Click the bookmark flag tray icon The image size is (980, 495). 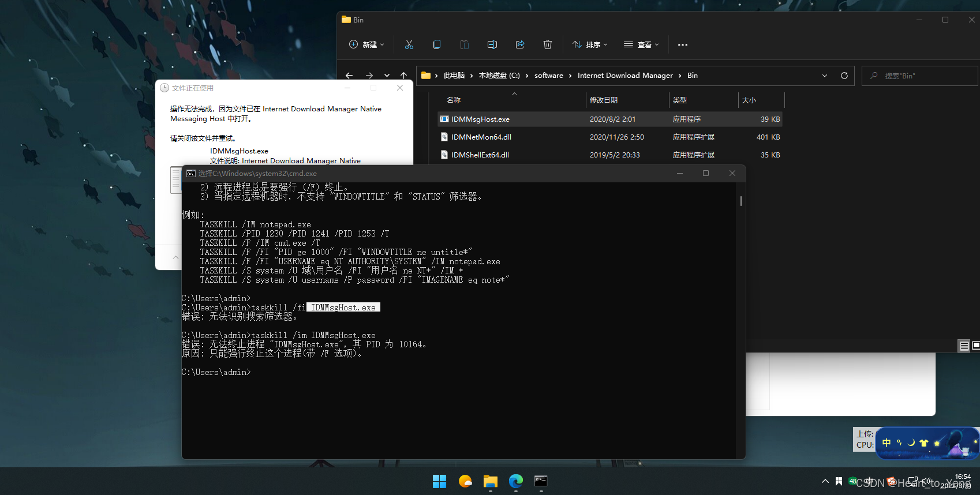pyautogui.click(x=839, y=481)
